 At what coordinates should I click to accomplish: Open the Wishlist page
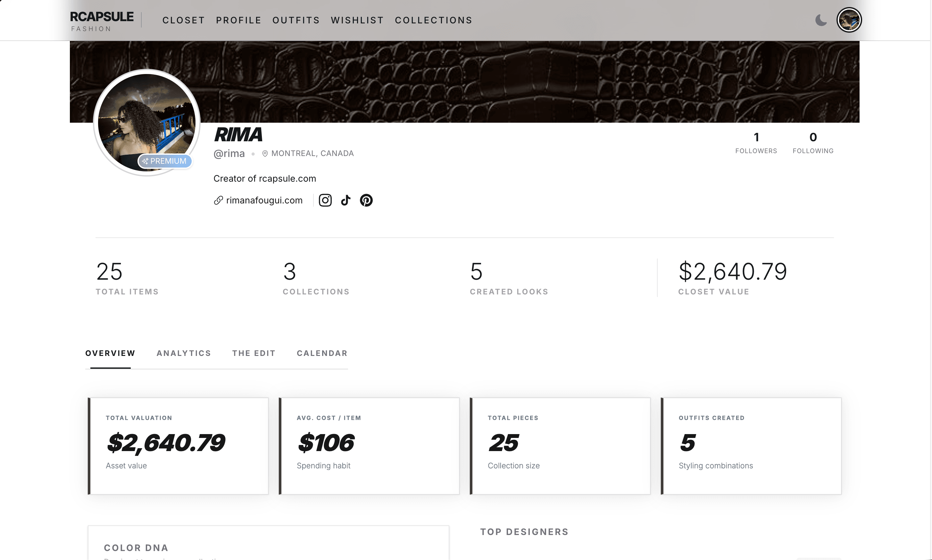point(357,21)
